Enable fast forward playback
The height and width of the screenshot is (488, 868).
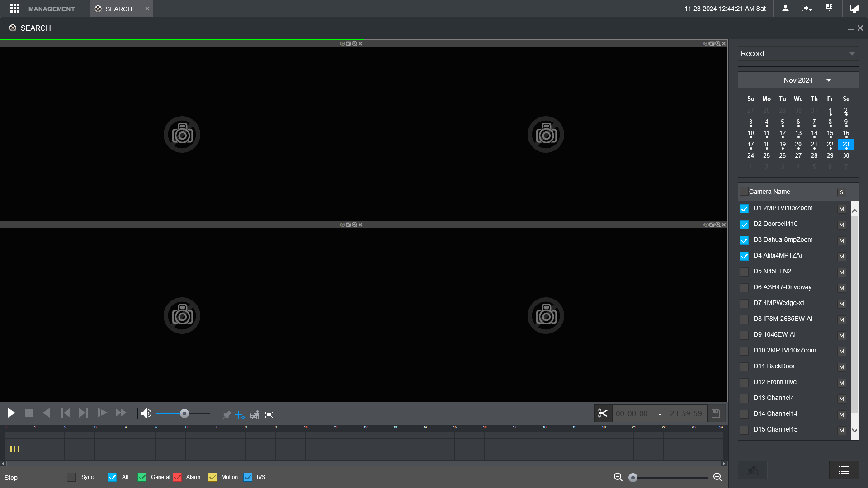pyautogui.click(x=121, y=413)
